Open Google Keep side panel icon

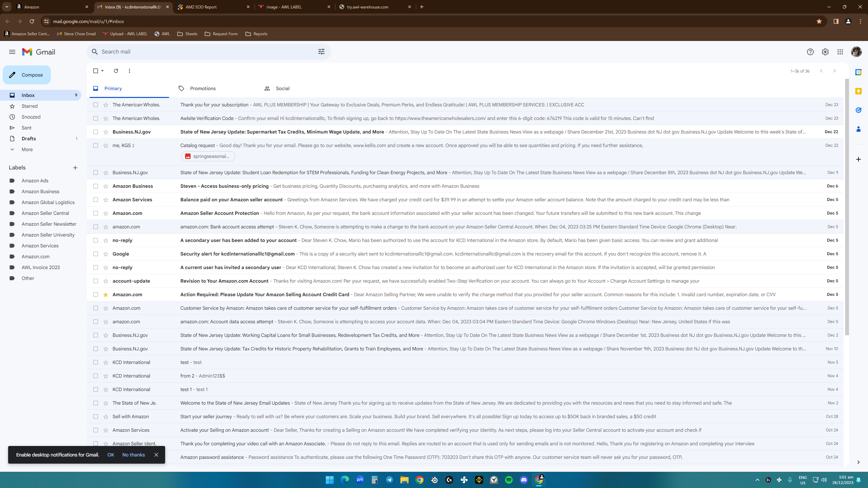click(x=858, y=91)
